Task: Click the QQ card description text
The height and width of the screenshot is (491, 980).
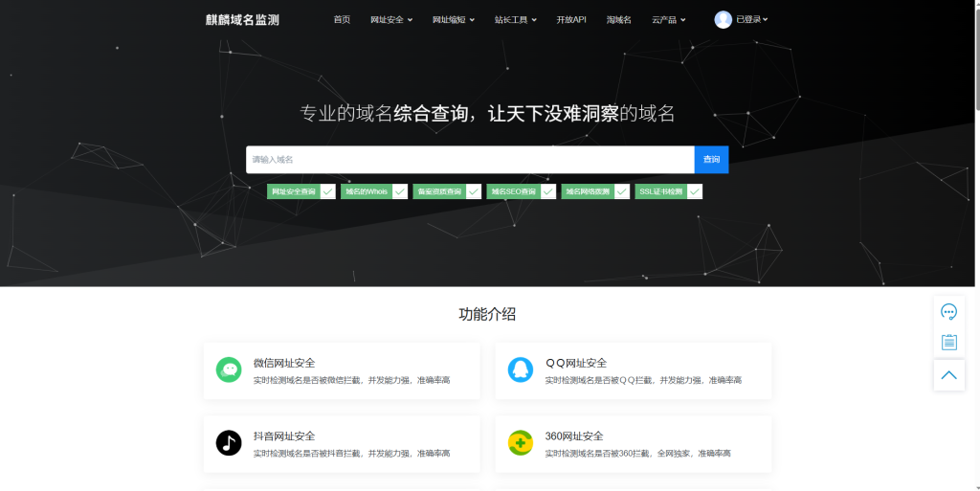Action: [x=643, y=380]
